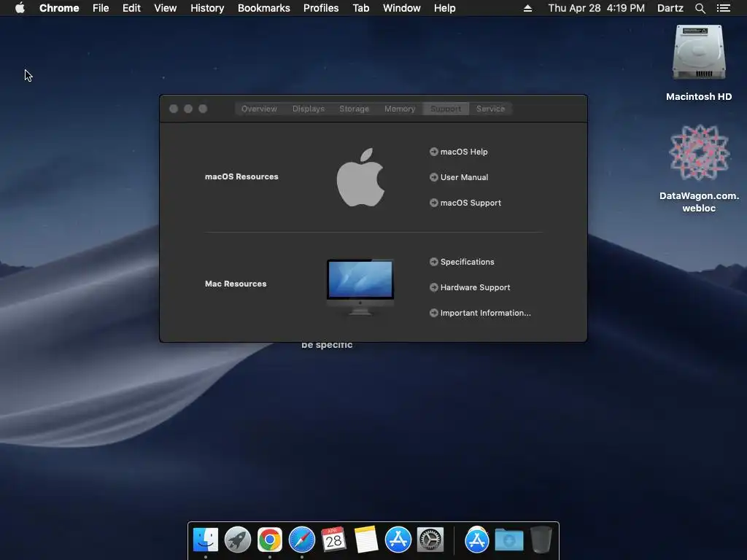747x560 pixels.
Task: Open Google Chrome from the dock
Action: pyautogui.click(x=270, y=540)
